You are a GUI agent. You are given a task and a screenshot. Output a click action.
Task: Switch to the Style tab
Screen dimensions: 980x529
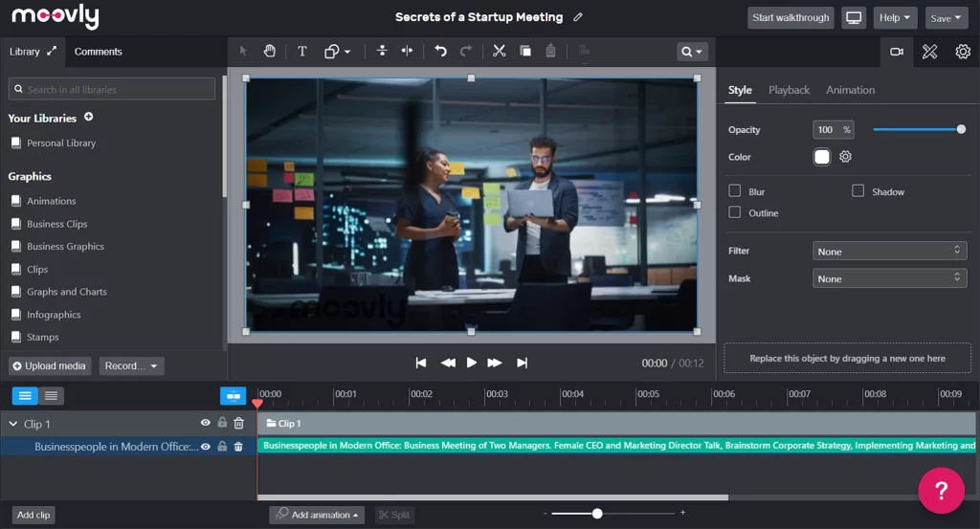pyautogui.click(x=740, y=90)
